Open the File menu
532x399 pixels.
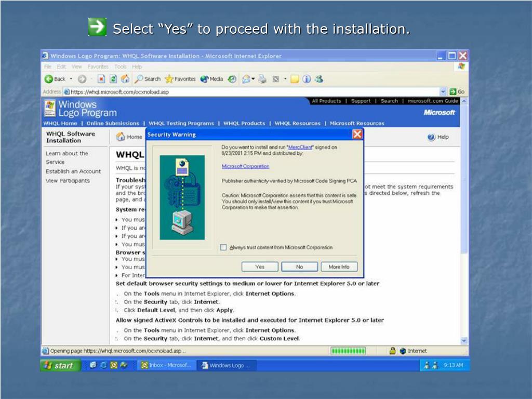click(x=47, y=66)
